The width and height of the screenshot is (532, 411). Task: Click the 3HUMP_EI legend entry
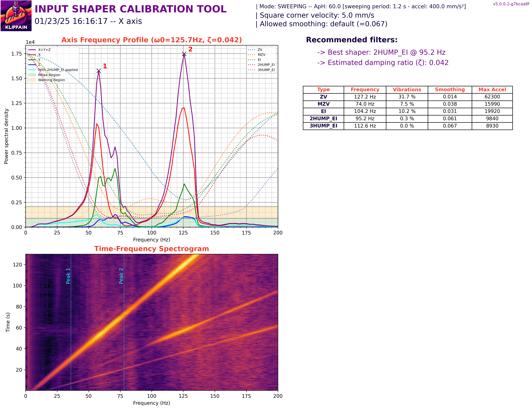tap(266, 70)
